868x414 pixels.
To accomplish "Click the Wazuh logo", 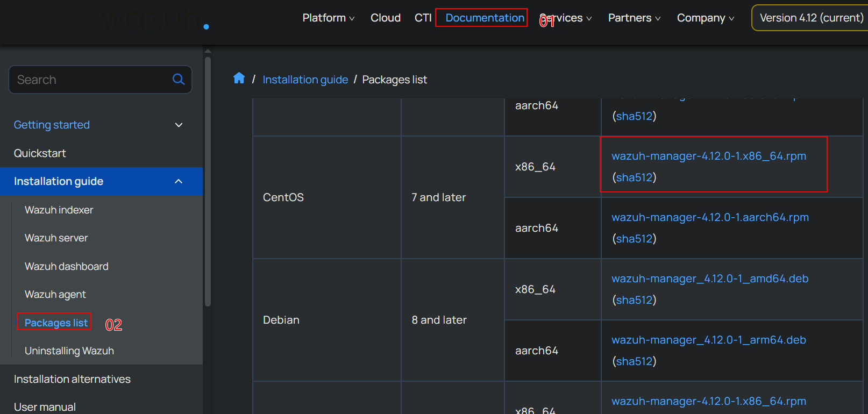I will (155, 20).
